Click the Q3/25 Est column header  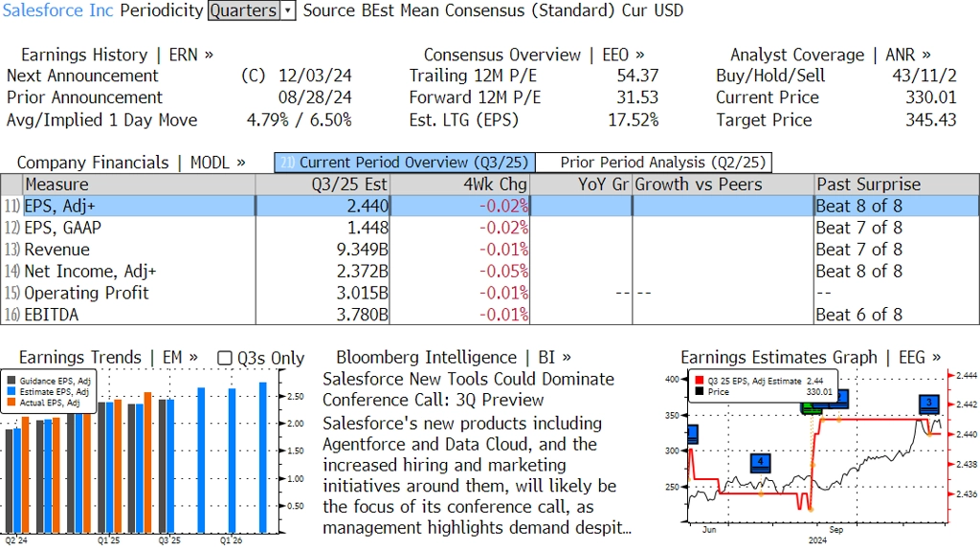click(323, 185)
